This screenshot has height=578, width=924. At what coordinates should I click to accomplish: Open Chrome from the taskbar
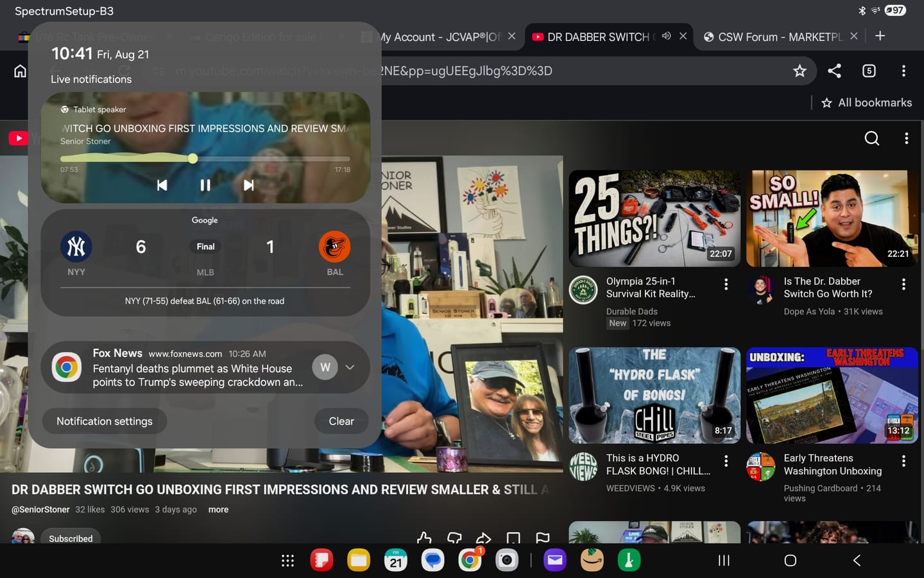tap(470, 561)
